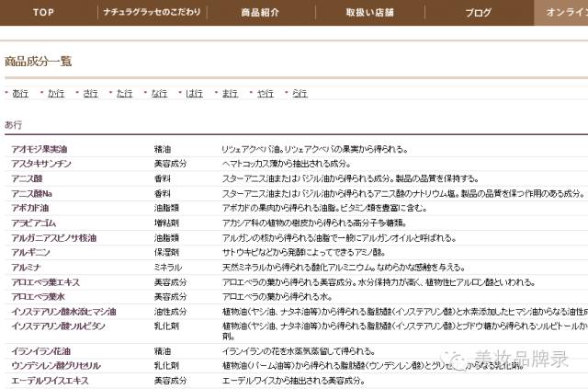The width and height of the screenshot is (588, 389).
Task: Open the アオモジ果実油 ingredient link
Action: click(39, 149)
